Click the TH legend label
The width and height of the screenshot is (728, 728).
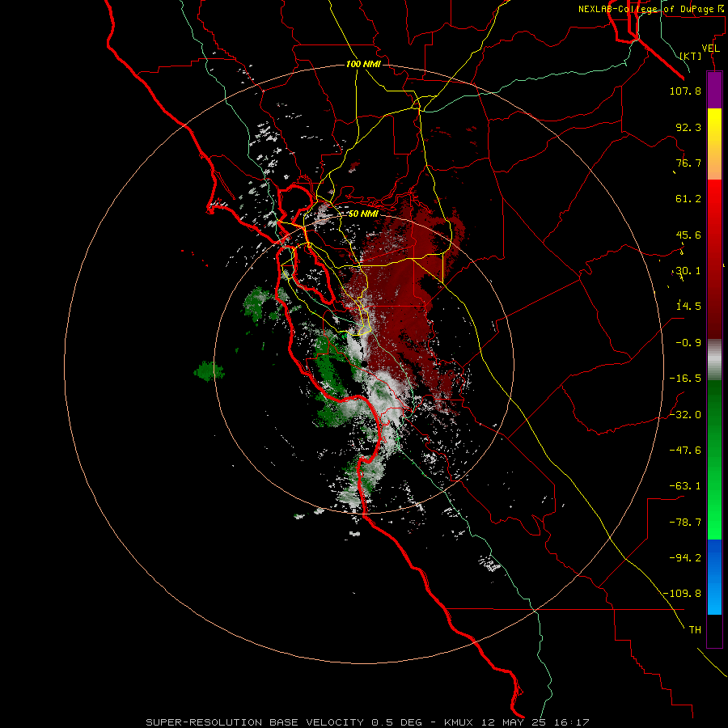coord(695,630)
